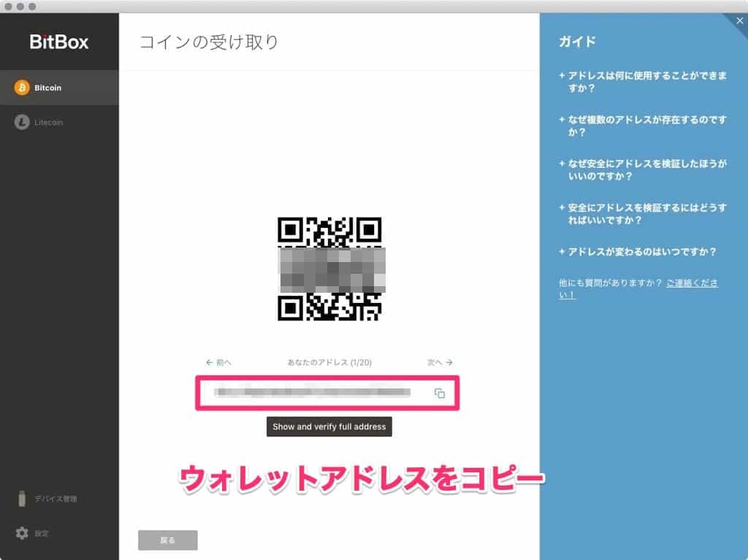Click the Show and verify full address button
The image size is (748, 560).
[329, 426]
